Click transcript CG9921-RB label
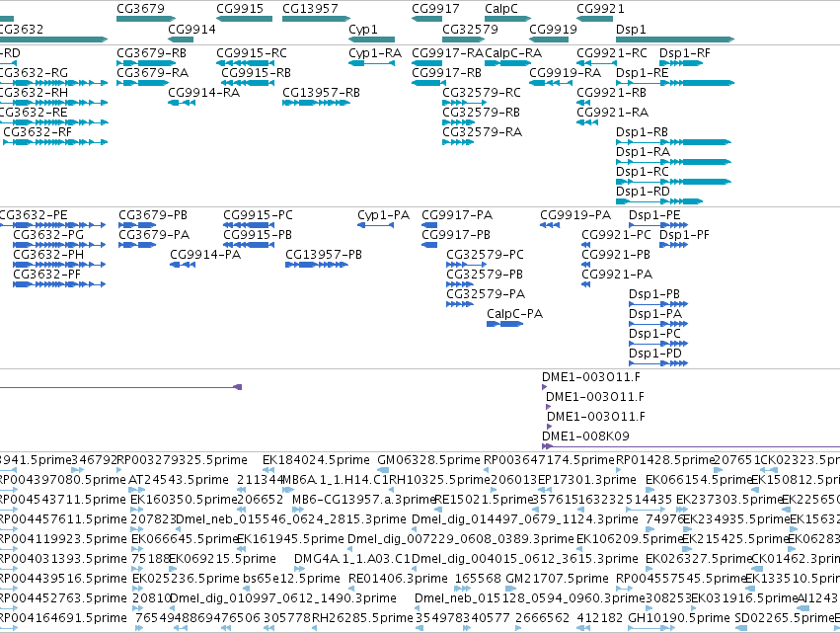 tap(611, 93)
